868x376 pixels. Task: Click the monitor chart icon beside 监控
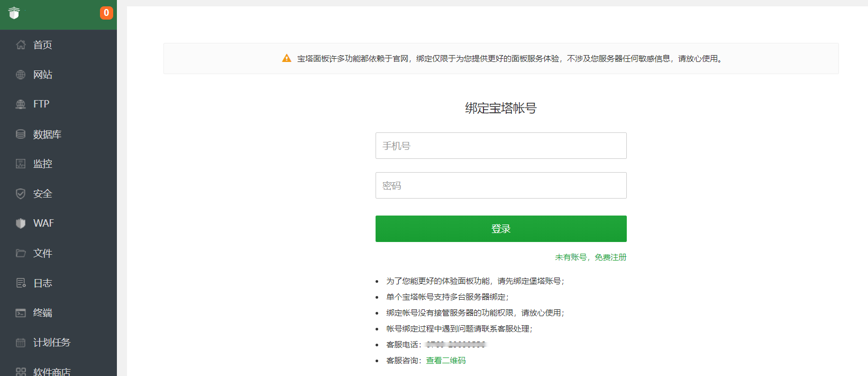click(x=21, y=164)
